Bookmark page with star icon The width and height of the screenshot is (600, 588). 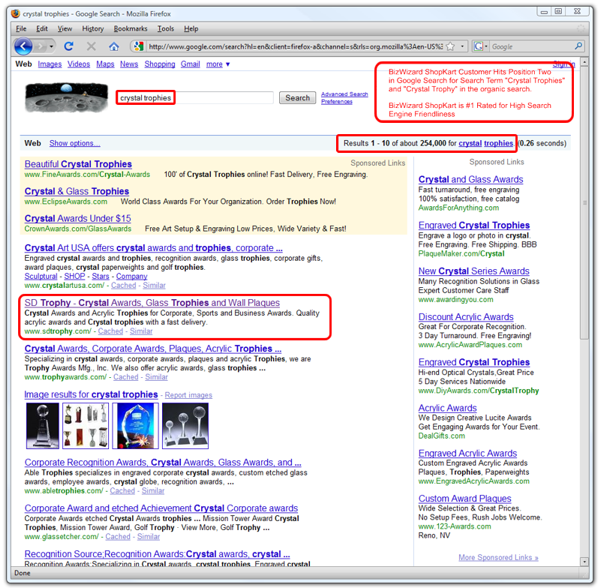[450, 47]
